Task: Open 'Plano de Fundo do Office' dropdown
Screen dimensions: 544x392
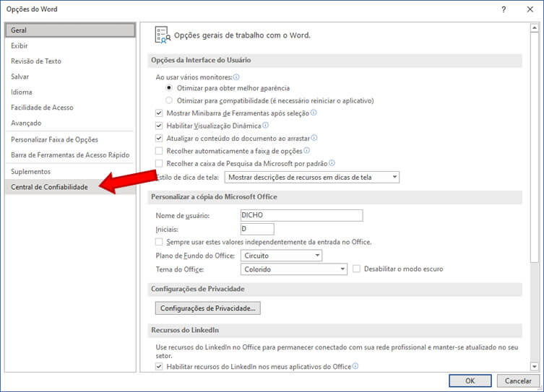Action: (x=281, y=256)
